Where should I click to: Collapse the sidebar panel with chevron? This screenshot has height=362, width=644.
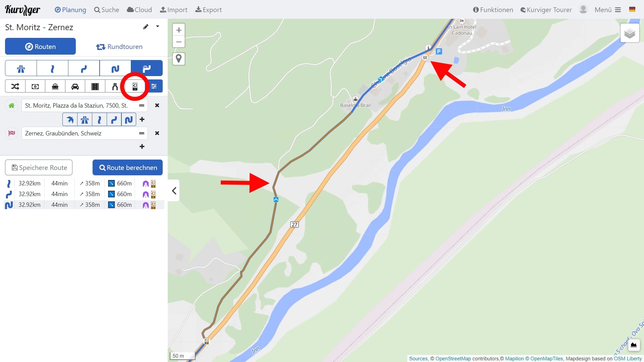174,191
